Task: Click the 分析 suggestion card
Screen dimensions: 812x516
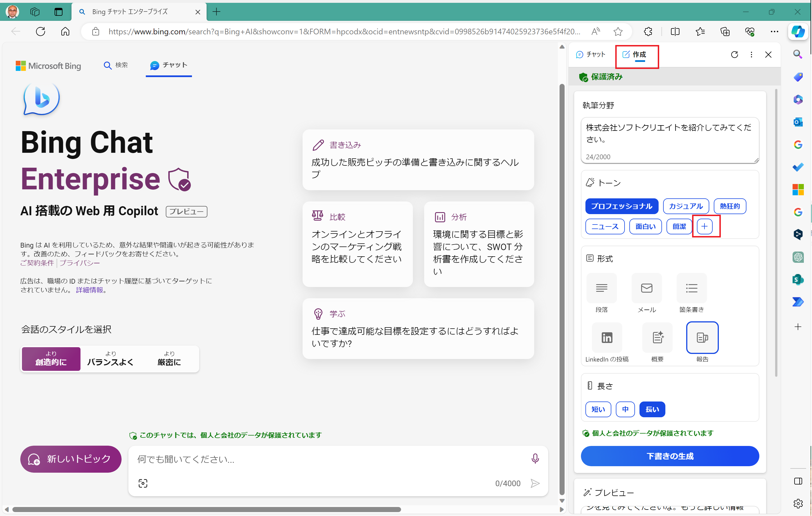Action: click(479, 244)
